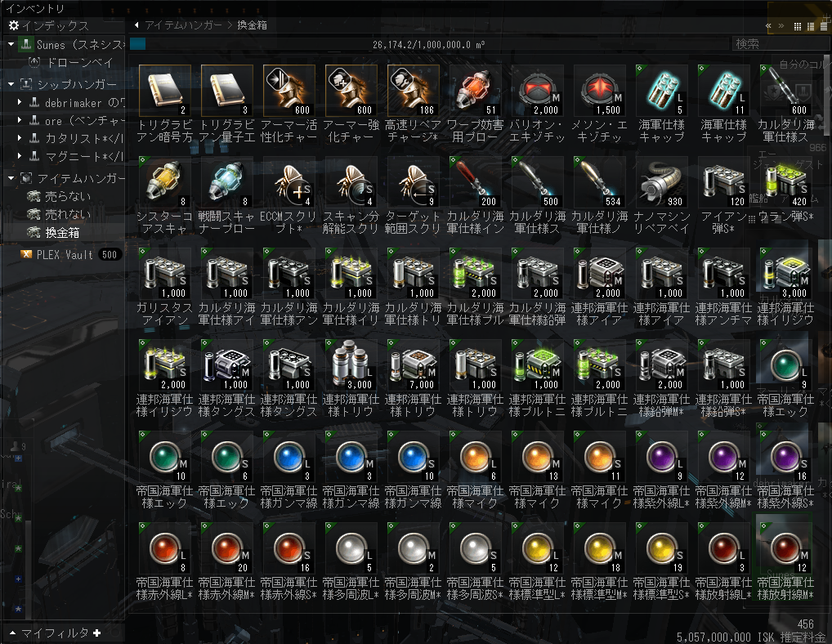Select the バリオン・エキゾチック charge icon

coord(538,91)
